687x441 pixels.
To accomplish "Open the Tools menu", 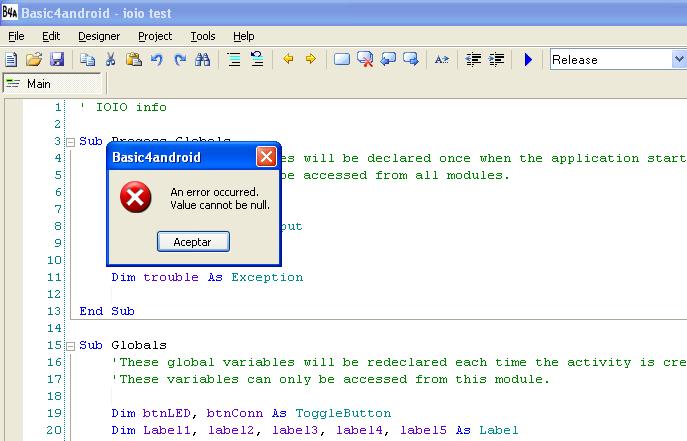I will pyautogui.click(x=203, y=36).
